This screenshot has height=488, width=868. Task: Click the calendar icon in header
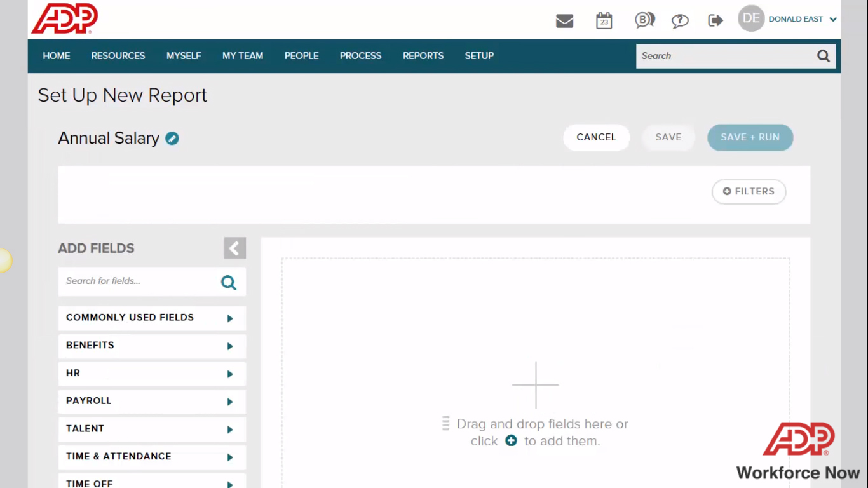tap(604, 21)
